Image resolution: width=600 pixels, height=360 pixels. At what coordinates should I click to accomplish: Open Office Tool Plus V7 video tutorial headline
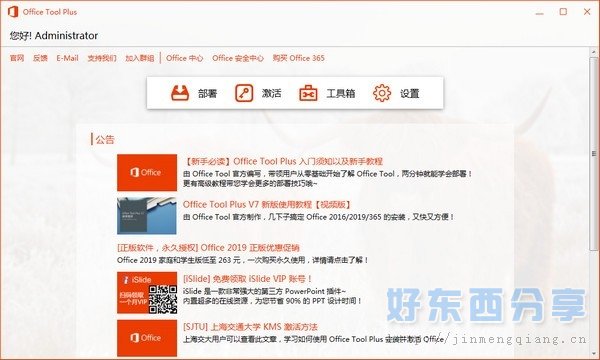[x=267, y=204]
